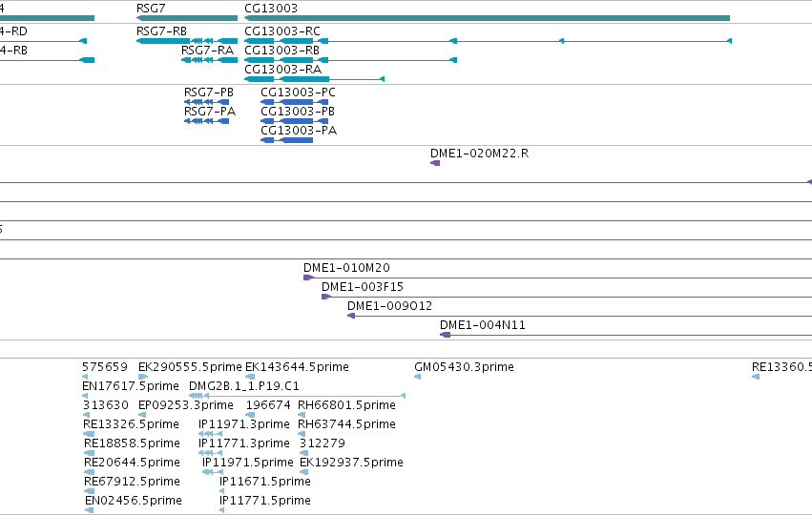The width and height of the screenshot is (812, 515).
Task: Click the RE13326.5prime EST
Action: tap(89, 434)
